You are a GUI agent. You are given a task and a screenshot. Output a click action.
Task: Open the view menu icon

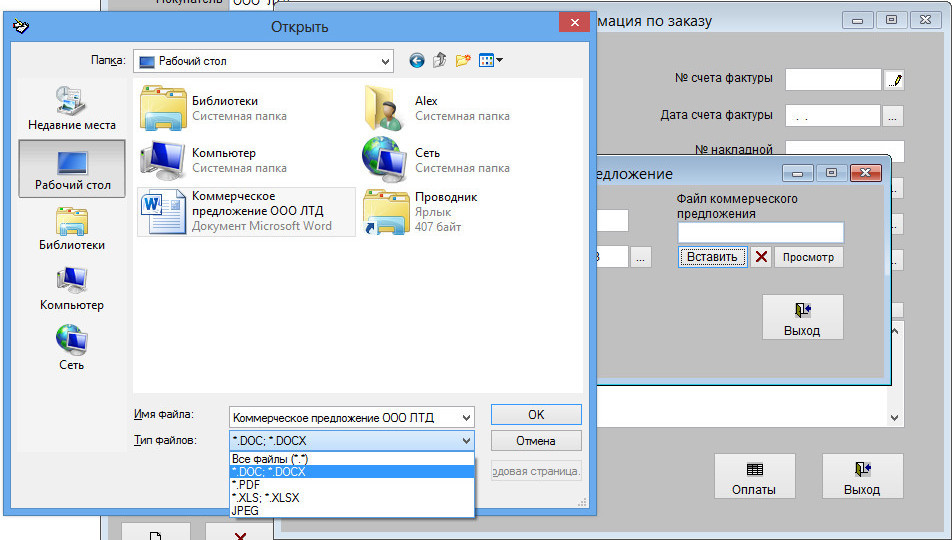click(x=491, y=60)
